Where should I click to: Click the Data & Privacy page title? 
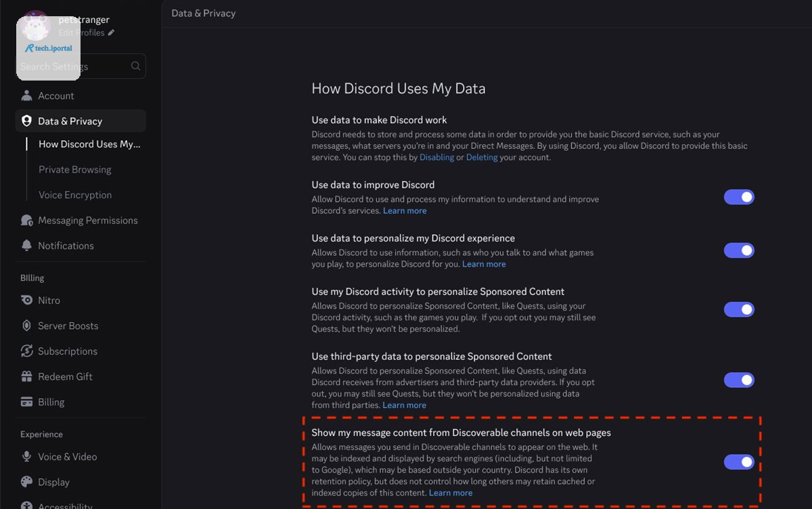pyautogui.click(x=204, y=13)
